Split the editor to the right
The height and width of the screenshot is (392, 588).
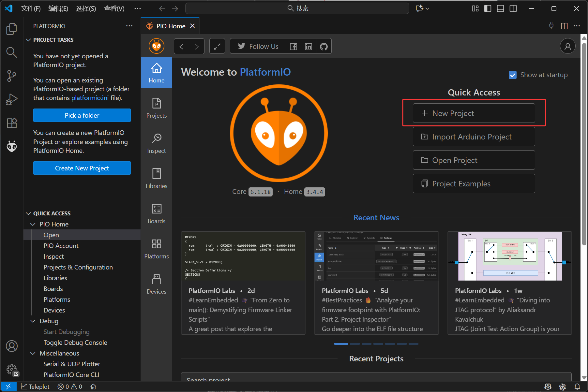tap(564, 26)
